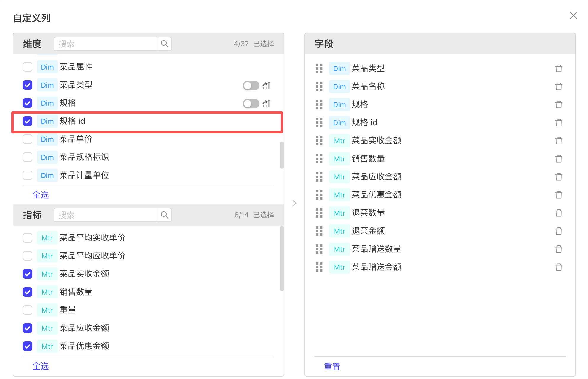The image size is (588, 379).
Task: Click search icon in 维度 search box
Action: (x=164, y=44)
